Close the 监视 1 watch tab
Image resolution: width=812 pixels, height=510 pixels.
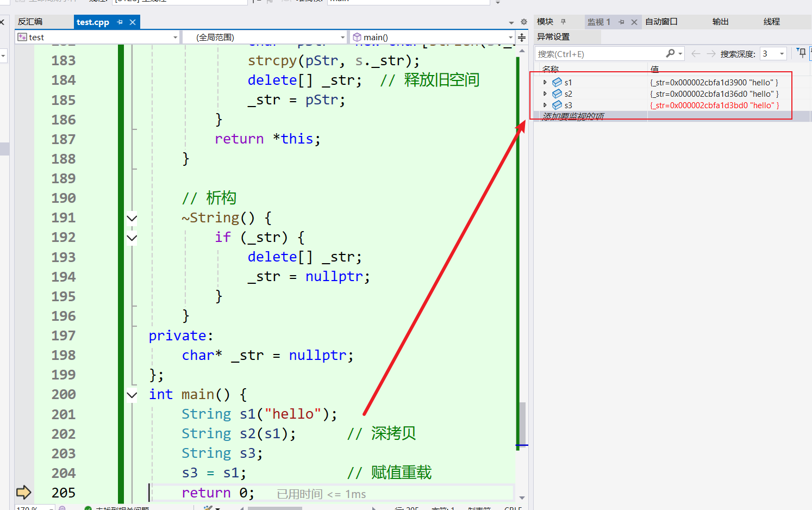click(x=634, y=22)
